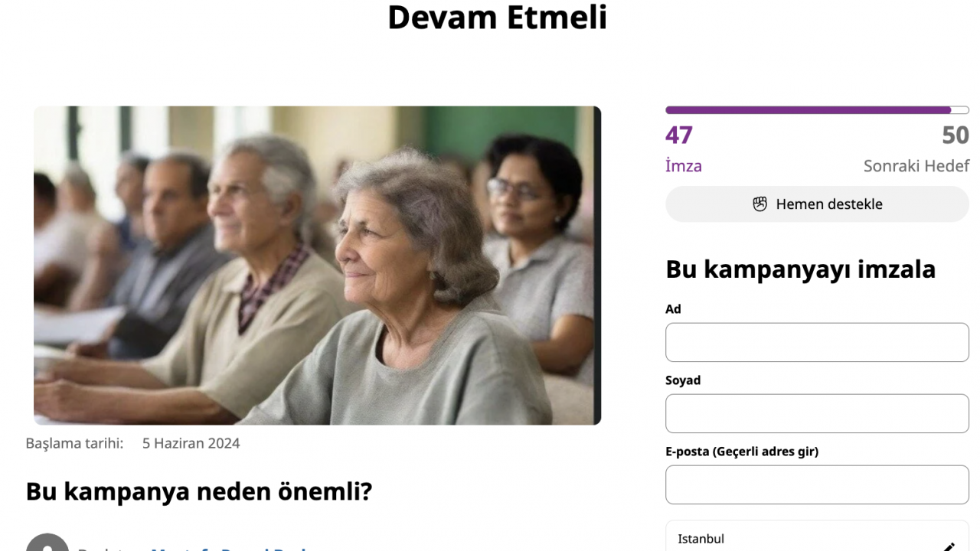Viewport: 980px width, 551px height.
Task: Focus the Soyad input field
Action: 817,413
